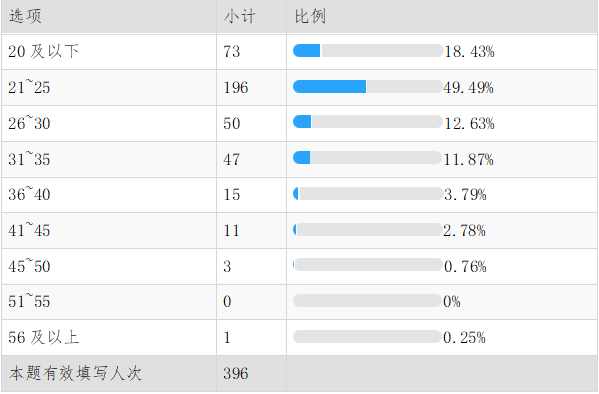This screenshot has width=599, height=394.
Task: Click the 36~40 age option label
Action: click(x=29, y=194)
